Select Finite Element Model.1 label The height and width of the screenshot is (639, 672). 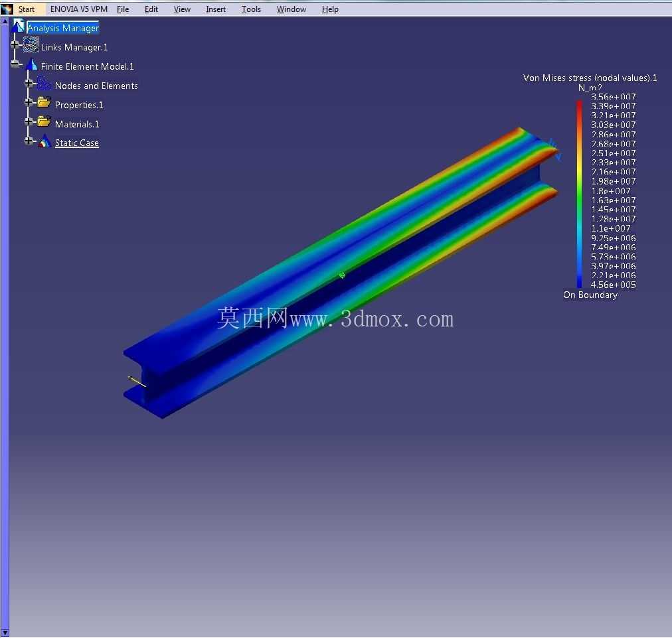88,66
